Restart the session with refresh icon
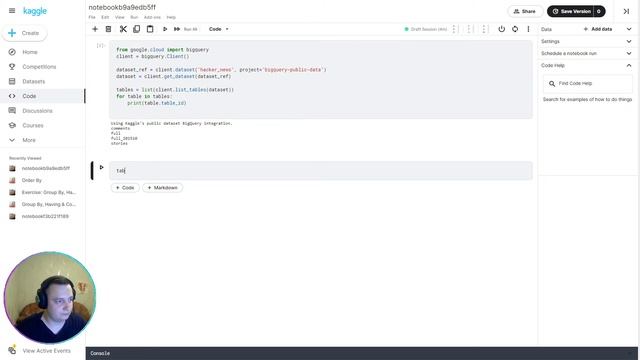Image resolution: width=640 pixels, height=360 pixels. 515,29
